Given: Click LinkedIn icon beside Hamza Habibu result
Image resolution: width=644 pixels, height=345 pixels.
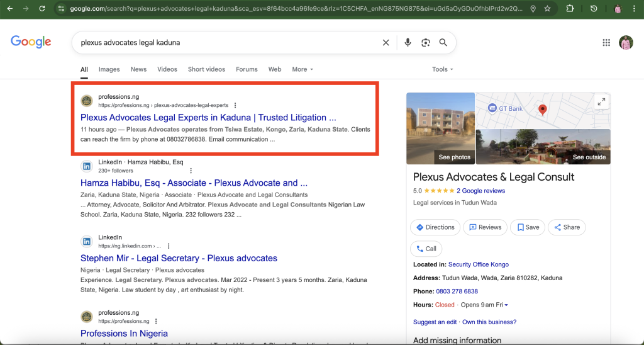Looking at the screenshot, I should point(87,166).
